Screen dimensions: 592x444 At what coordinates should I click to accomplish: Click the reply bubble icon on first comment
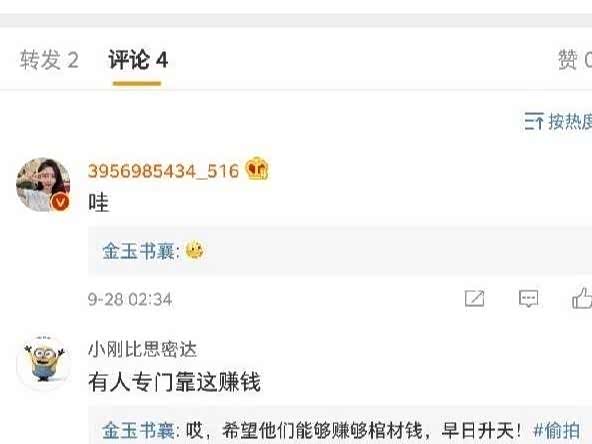[529, 299]
